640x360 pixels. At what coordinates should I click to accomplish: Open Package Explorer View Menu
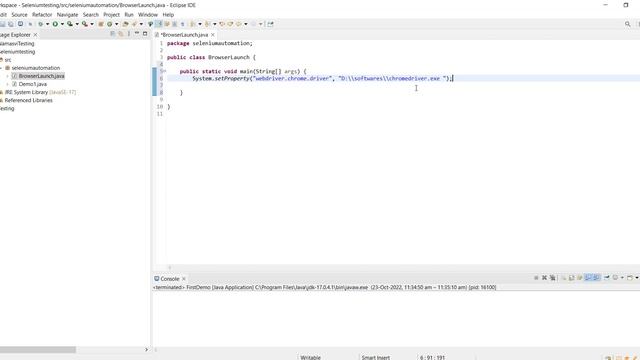(129, 34)
